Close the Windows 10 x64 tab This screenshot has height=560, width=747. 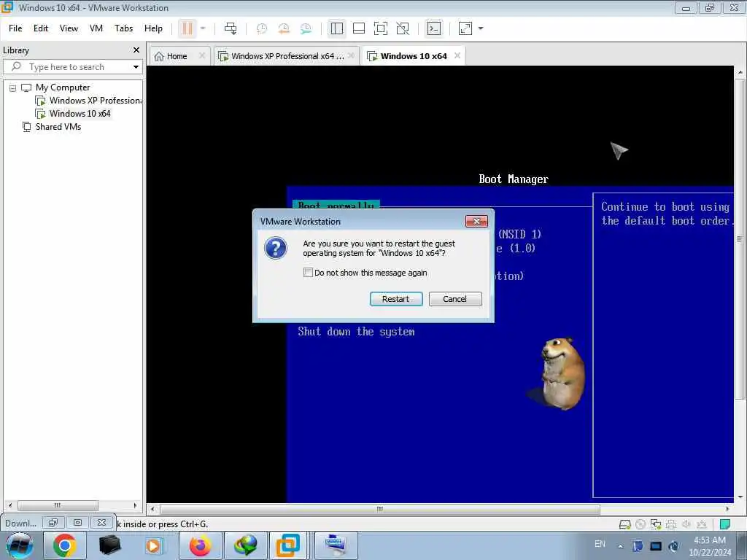457,55
